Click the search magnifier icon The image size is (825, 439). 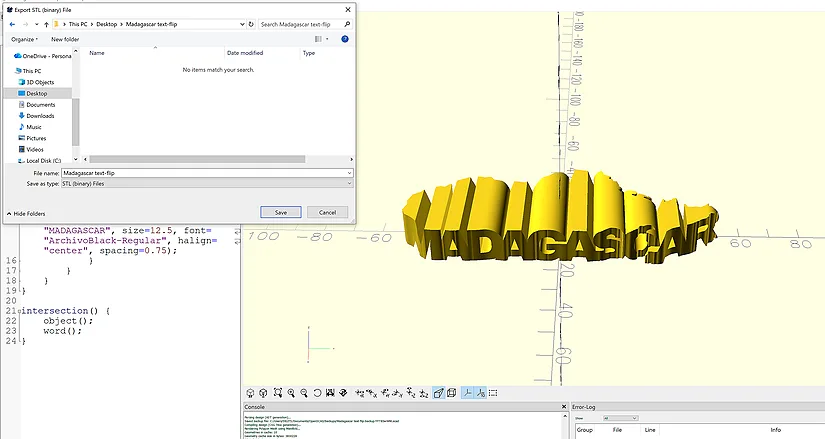point(347,24)
